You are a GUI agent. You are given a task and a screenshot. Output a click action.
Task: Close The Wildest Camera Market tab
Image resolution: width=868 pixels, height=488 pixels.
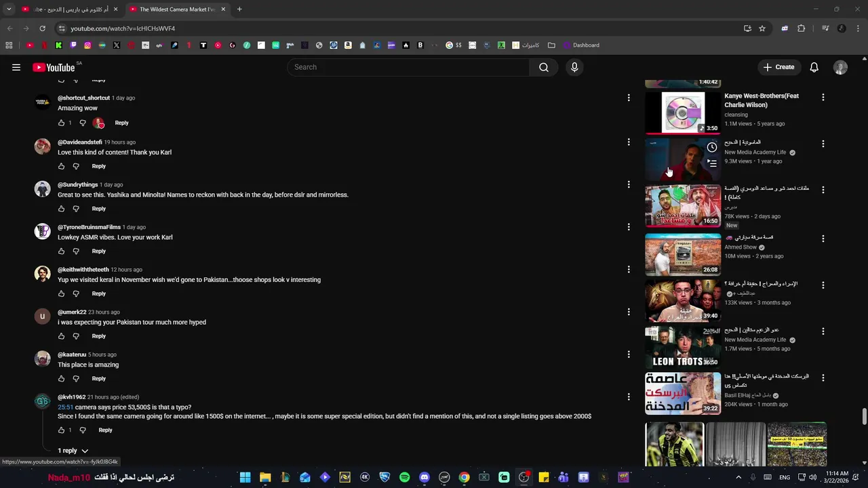(x=223, y=9)
